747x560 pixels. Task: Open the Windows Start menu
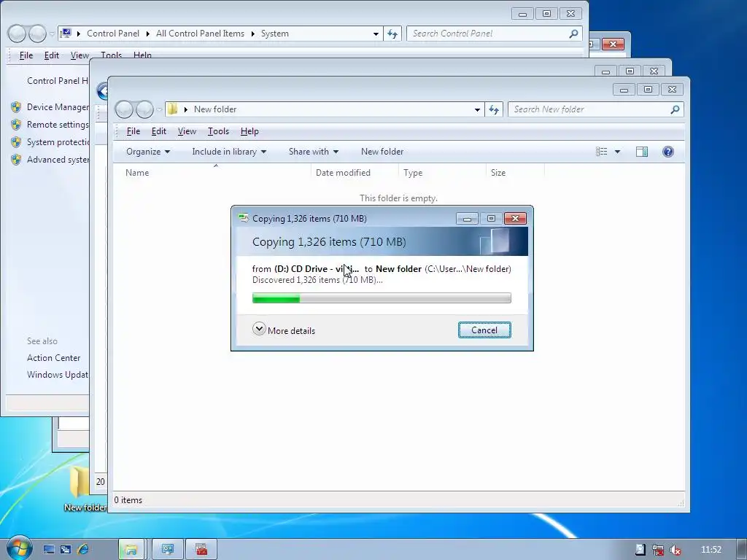coord(19,548)
